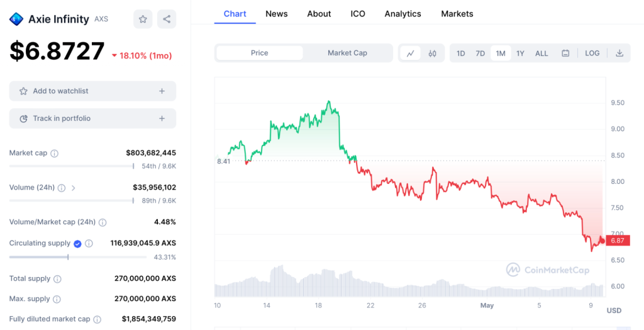Open the calendar date range picker

pyautogui.click(x=565, y=53)
